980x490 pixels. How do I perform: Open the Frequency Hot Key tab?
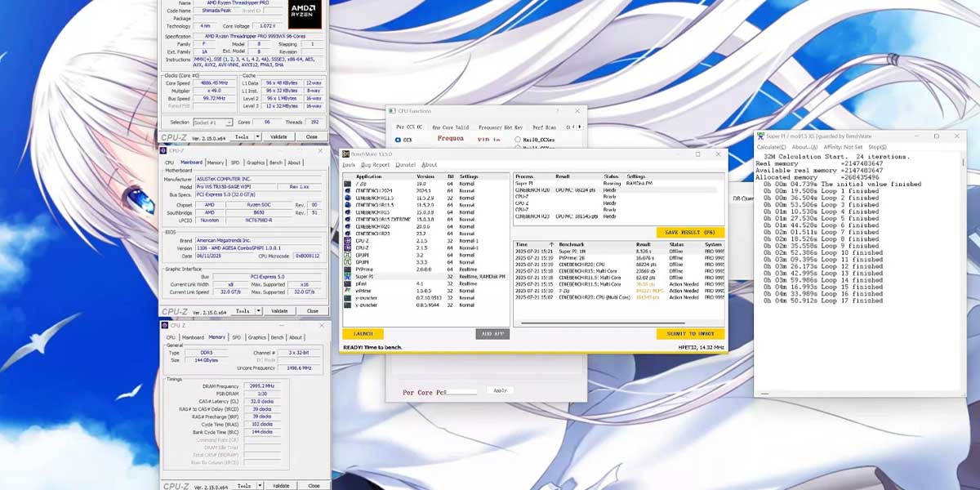tap(501, 127)
